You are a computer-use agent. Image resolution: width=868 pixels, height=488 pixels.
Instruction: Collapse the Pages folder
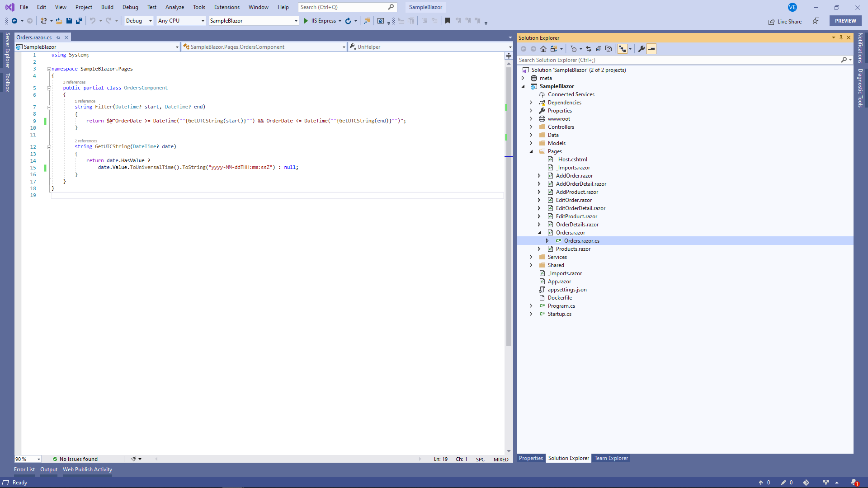click(531, 151)
